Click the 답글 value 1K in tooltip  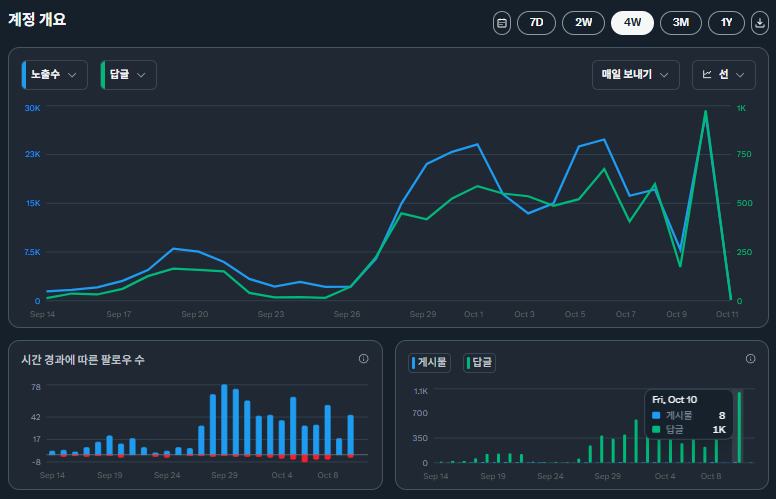tap(719, 429)
